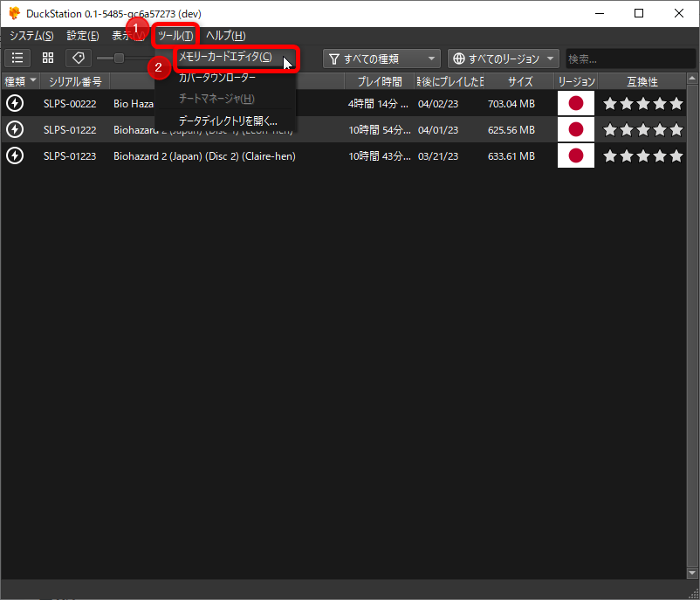Click disc icon for SLPS-00222 row
The width and height of the screenshot is (700, 600).
pos(15,104)
